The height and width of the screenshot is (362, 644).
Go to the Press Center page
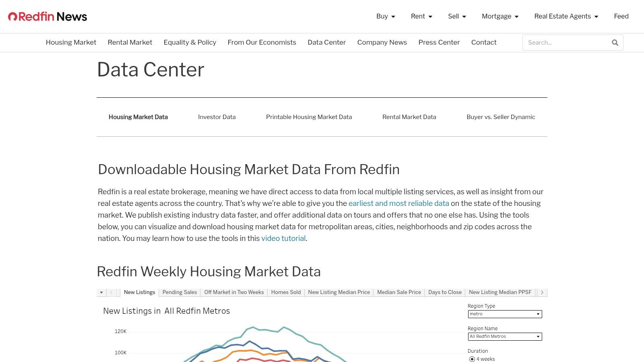[439, 42]
